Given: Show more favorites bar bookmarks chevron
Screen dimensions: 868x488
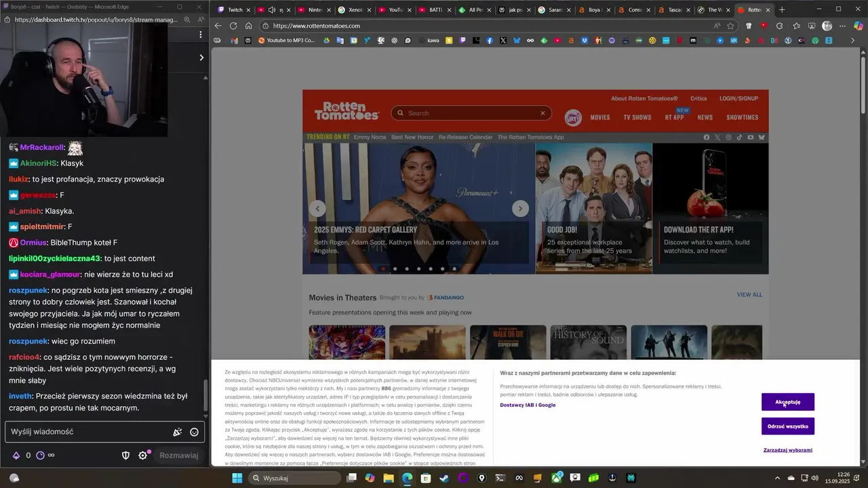Looking at the screenshot, I should pyautogui.click(x=853, y=41).
